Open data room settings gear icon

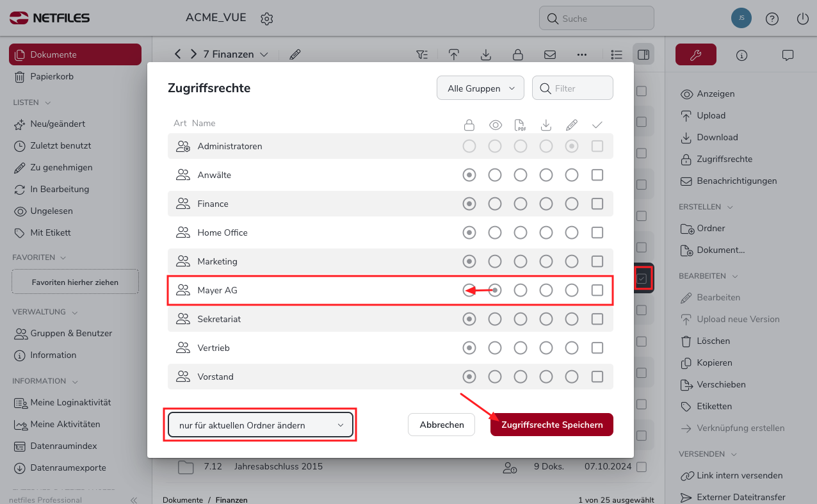click(x=267, y=19)
